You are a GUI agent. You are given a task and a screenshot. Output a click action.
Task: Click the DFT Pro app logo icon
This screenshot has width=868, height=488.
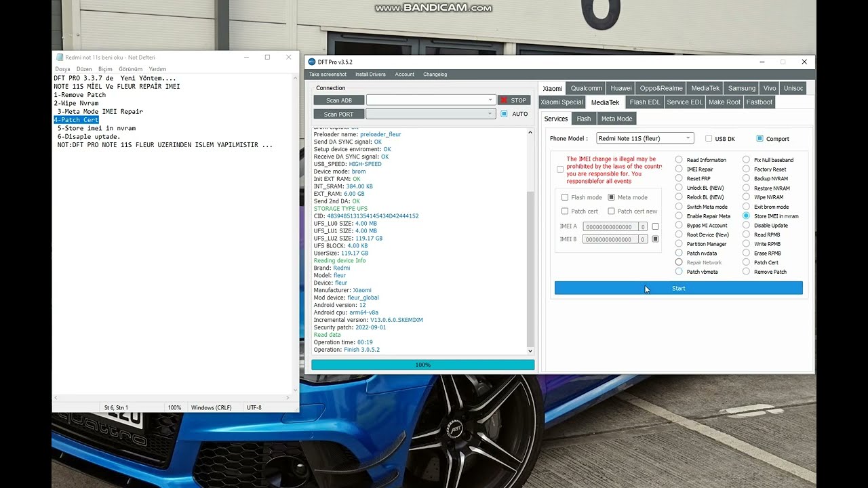(x=312, y=62)
